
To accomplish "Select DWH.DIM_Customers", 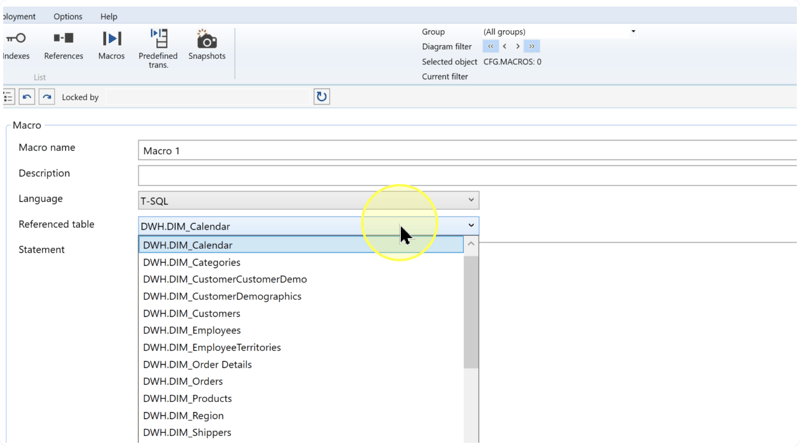I will pyautogui.click(x=301, y=313).
